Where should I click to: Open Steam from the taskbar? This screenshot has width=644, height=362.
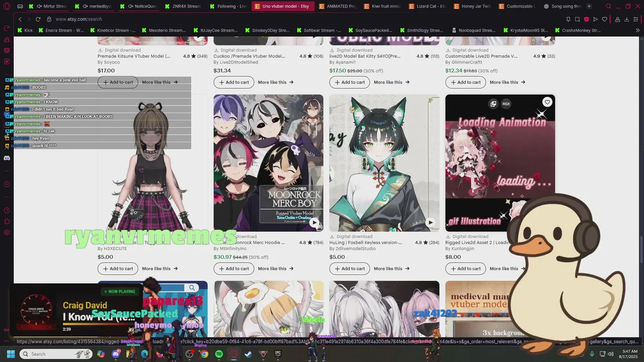point(249,354)
